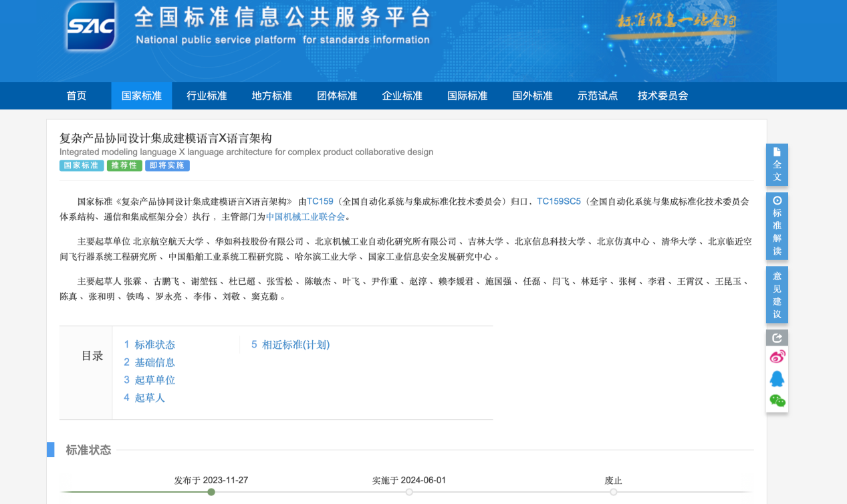847x504 pixels.
Task: Open the 国际标准 navigation tab
Action: click(467, 96)
